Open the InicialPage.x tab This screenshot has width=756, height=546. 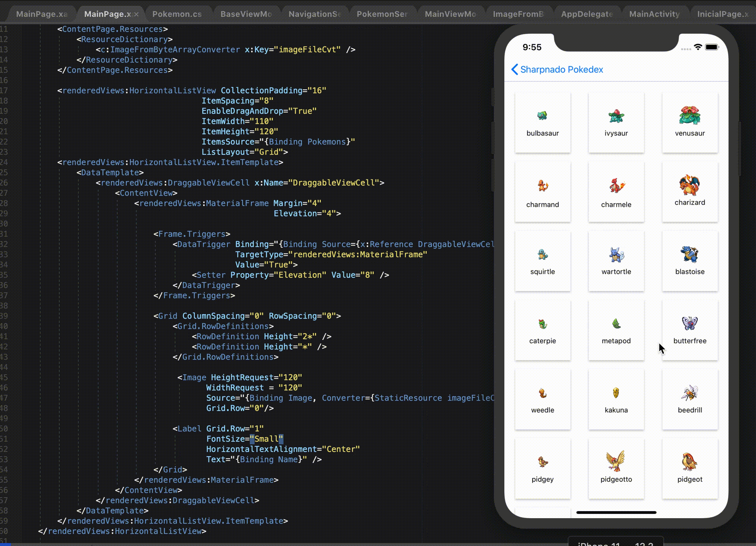tap(723, 14)
